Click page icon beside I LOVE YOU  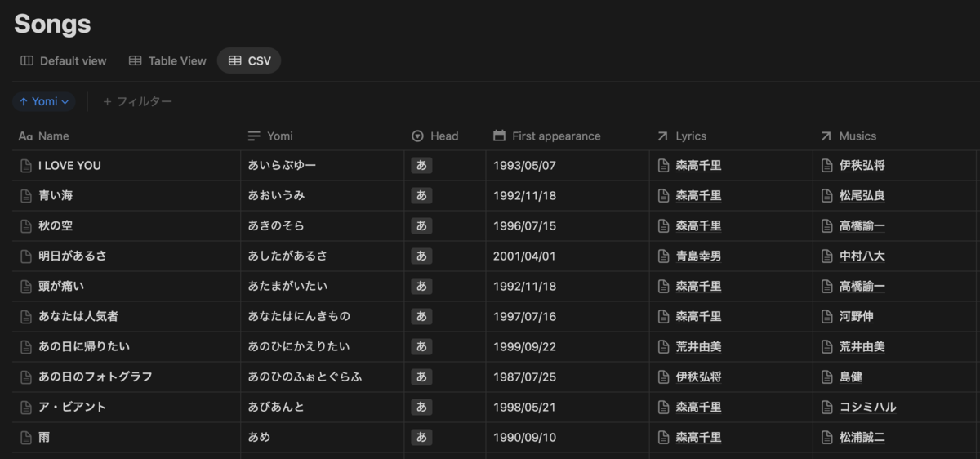pos(26,165)
